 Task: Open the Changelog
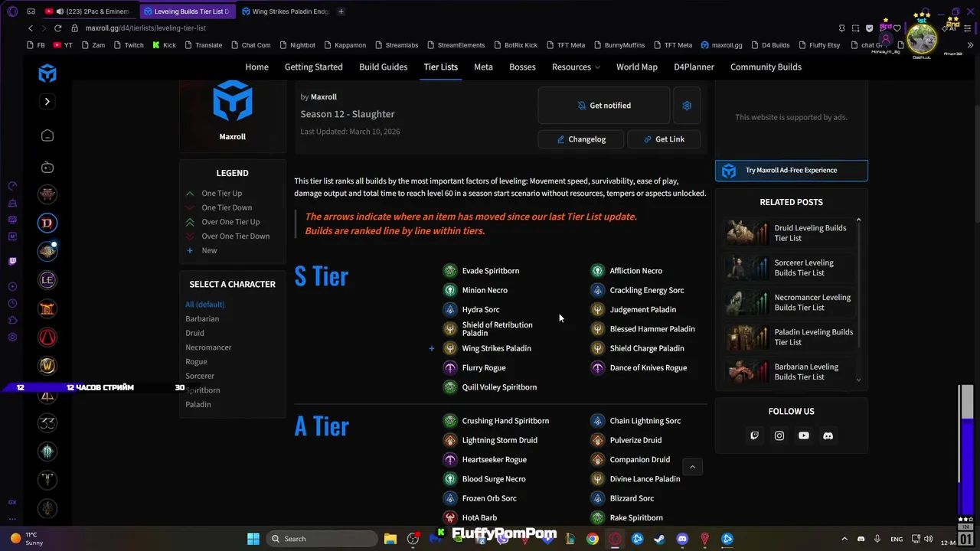coord(581,139)
